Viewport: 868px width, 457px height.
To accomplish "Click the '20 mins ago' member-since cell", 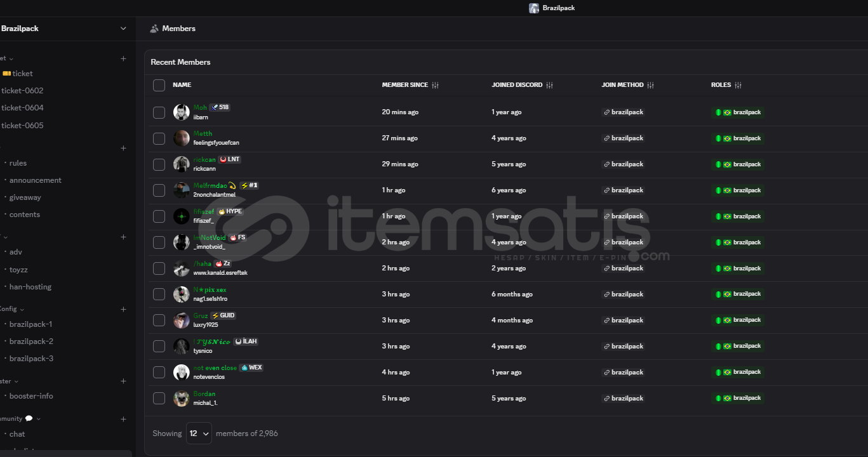I will coord(400,112).
